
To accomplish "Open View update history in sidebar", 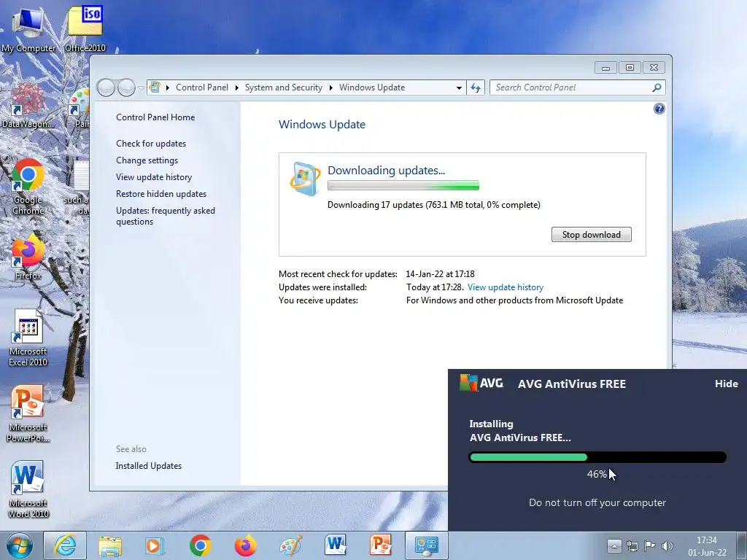I will pyautogui.click(x=154, y=177).
